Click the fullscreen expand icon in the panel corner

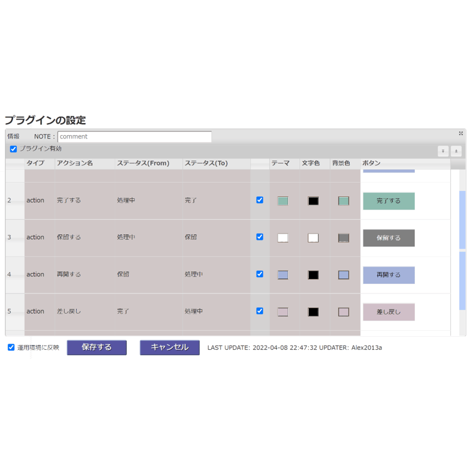click(x=461, y=133)
